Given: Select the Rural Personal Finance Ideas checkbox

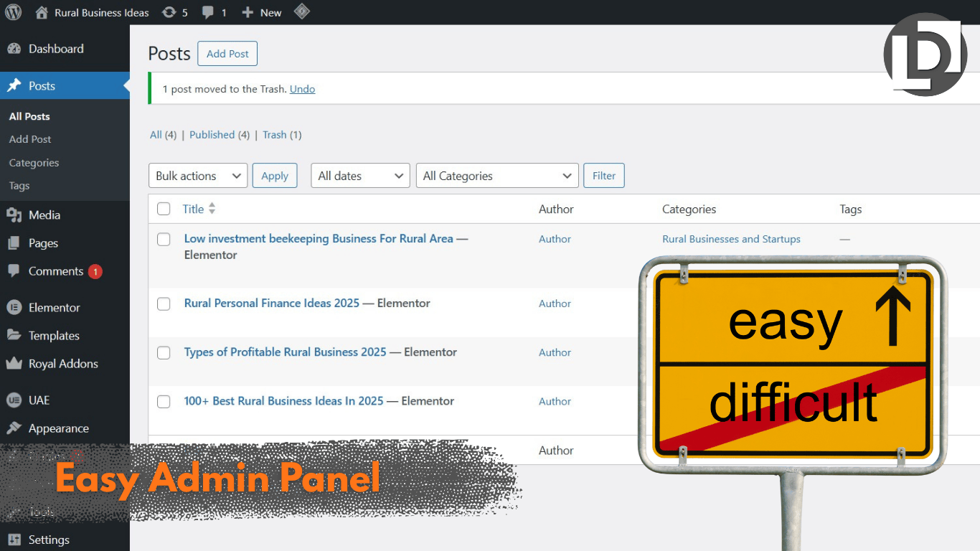Looking at the screenshot, I should 164,303.
